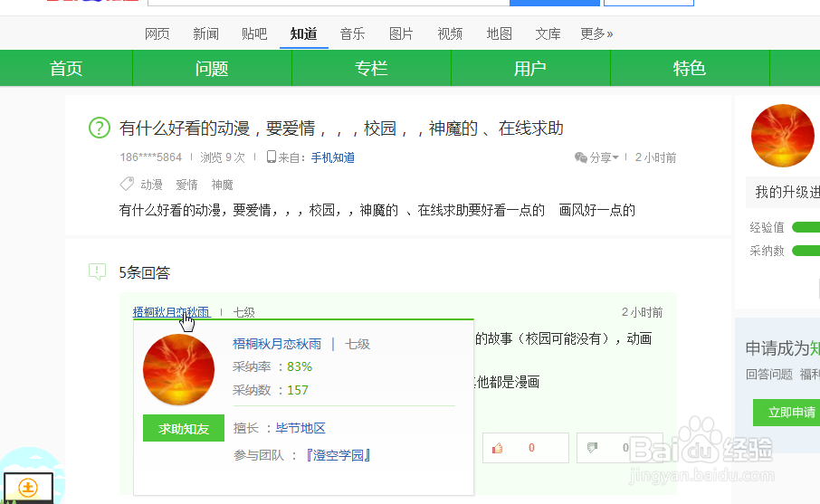The image size is (820, 504).
Task: Click the 手机知道 link
Action: tap(332, 157)
